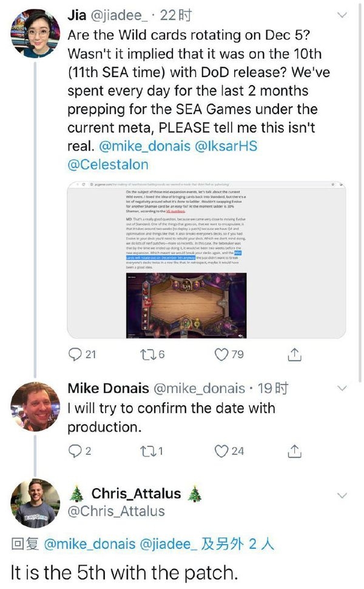Expand options chevron on Jia's tweet
This screenshot has height=589, width=364.
(343, 15)
